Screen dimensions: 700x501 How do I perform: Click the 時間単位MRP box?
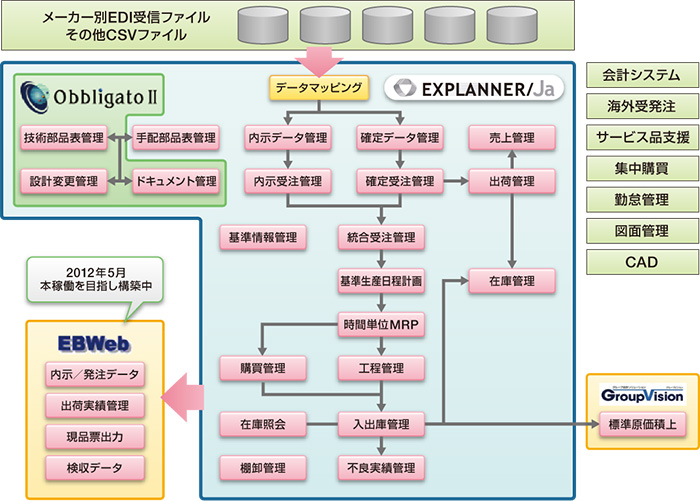coord(378,325)
